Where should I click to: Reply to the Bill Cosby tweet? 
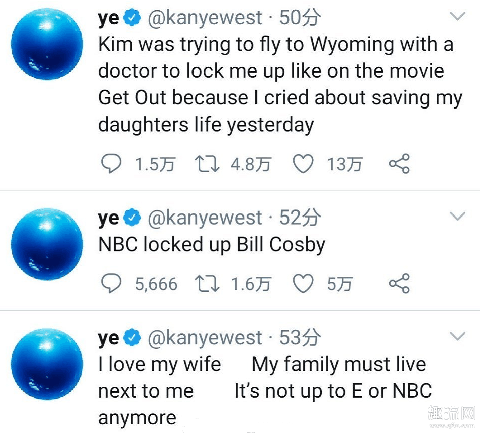[x=111, y=284]
